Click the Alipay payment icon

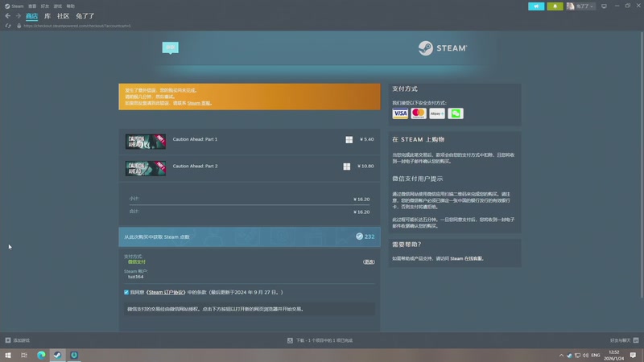coord(436,113)
